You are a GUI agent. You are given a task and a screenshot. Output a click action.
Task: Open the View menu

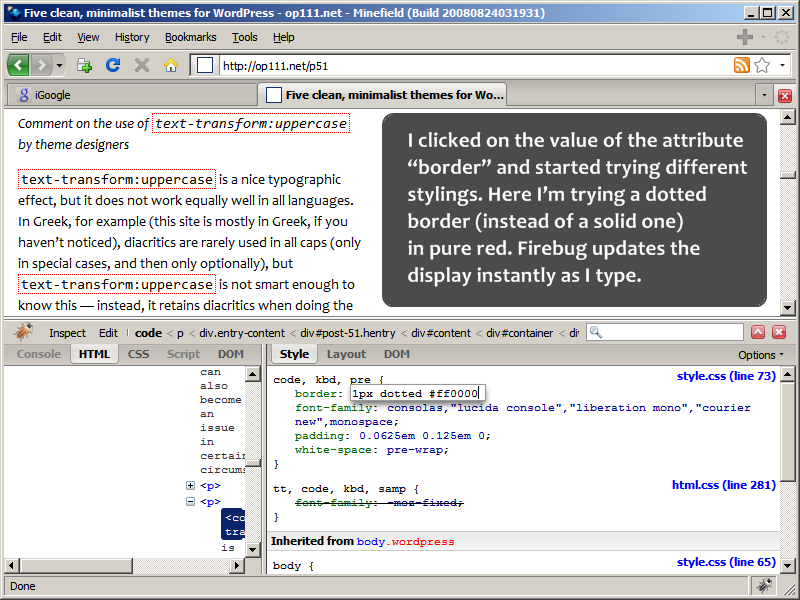[x=88, y=37]
